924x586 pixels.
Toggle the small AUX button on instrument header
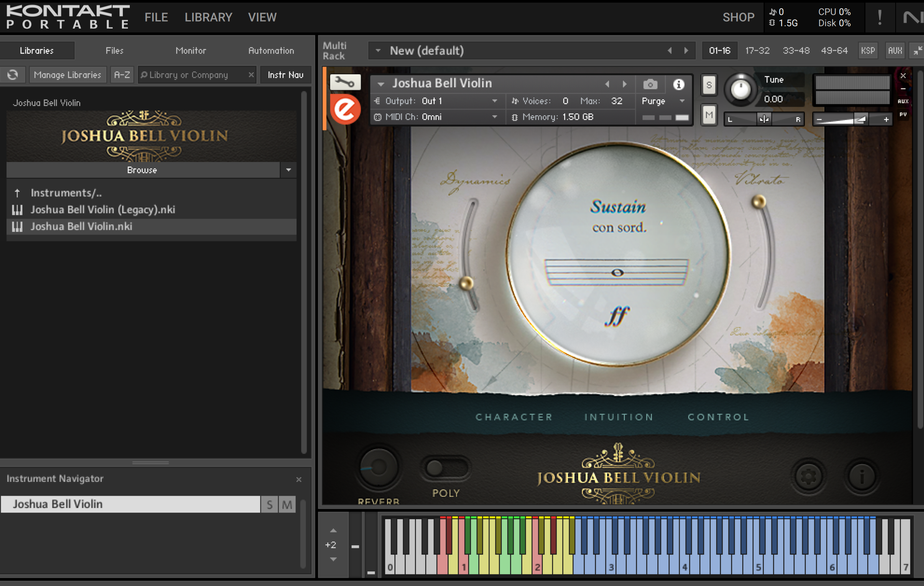tap(903, 101)
